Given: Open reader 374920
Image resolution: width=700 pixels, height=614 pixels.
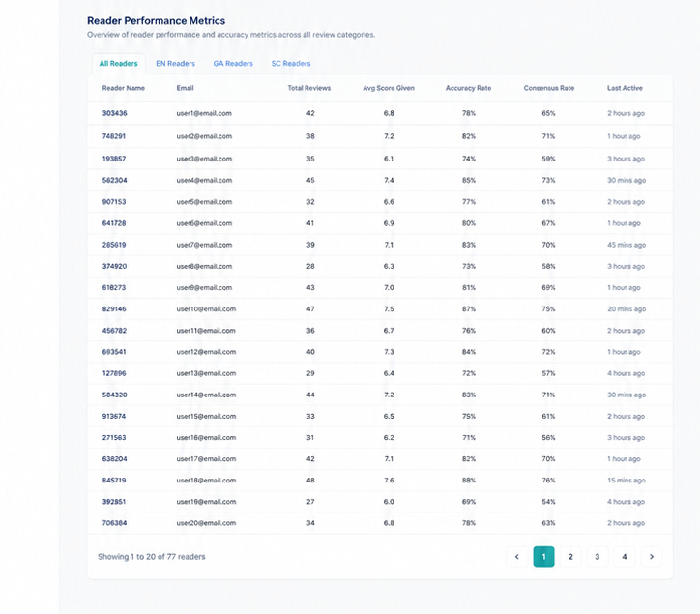Looking at the screenshot, I should coord(114,266).
